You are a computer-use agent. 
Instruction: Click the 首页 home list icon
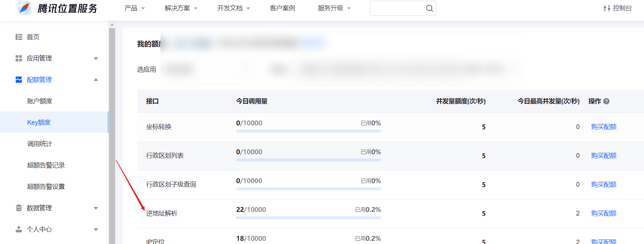[19, 37]
